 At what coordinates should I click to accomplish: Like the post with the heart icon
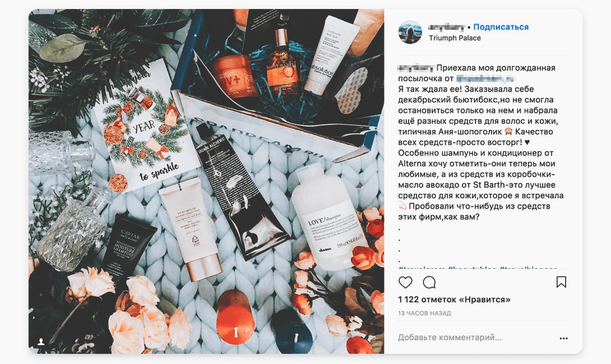pyautogui.click(x=405, y=282)
